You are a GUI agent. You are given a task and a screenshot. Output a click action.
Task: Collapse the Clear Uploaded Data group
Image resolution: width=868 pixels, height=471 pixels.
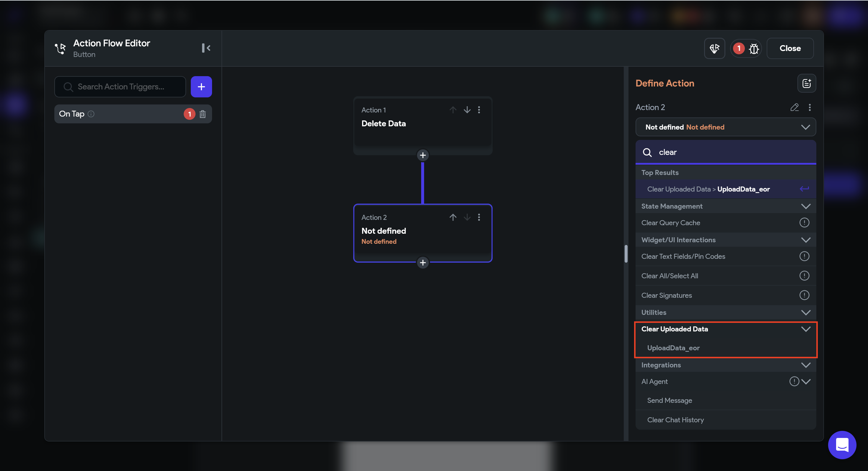point(805,329)
